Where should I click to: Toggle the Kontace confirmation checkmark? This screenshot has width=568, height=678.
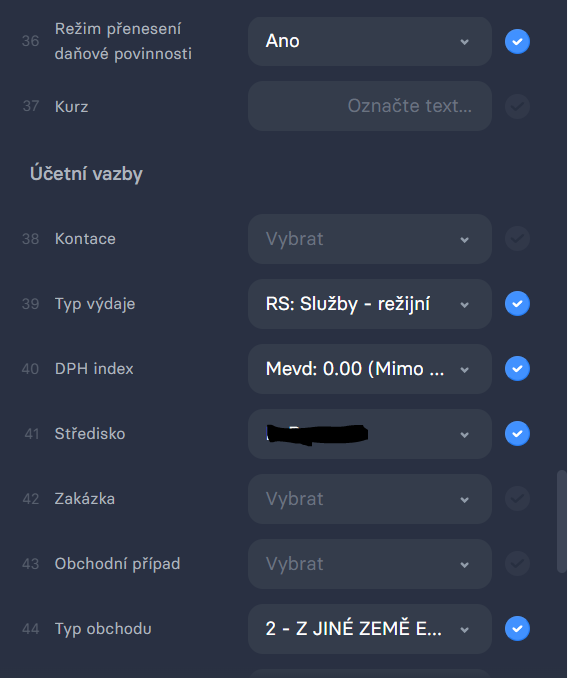coord(517,239)
